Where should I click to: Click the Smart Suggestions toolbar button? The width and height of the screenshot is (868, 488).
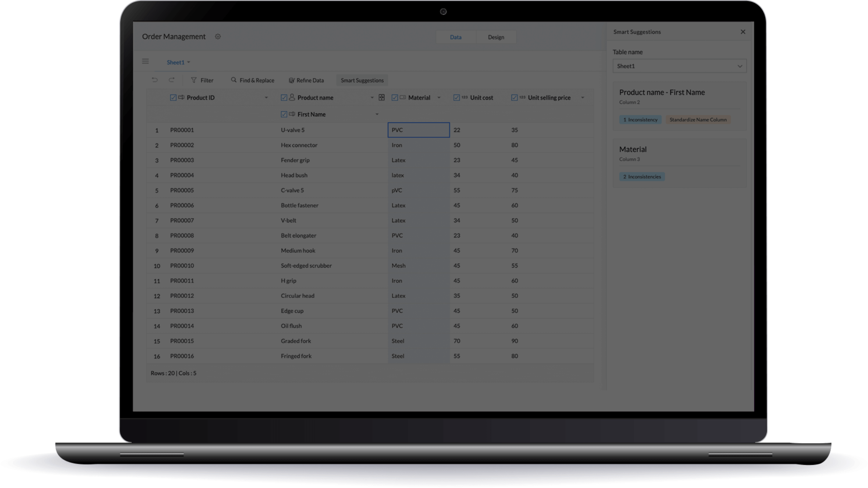pos(362,80)
